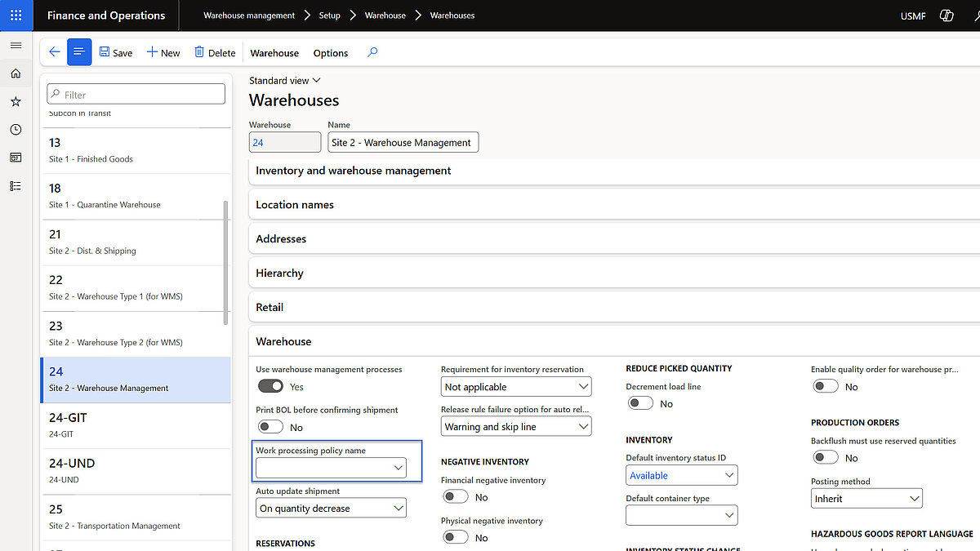
Task: Open Work processing policy name dropdown
Action: click(399, 468)
